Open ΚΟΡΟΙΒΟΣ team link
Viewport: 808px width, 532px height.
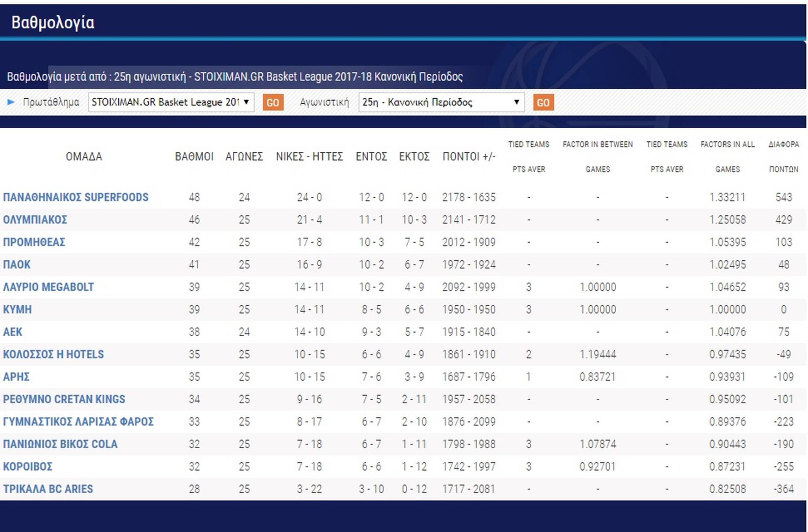28,466
